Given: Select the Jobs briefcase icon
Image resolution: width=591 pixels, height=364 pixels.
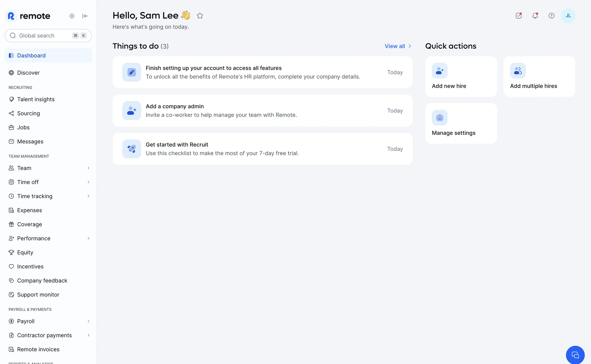Looking at the screenshot, I should (x=11, y=127).
